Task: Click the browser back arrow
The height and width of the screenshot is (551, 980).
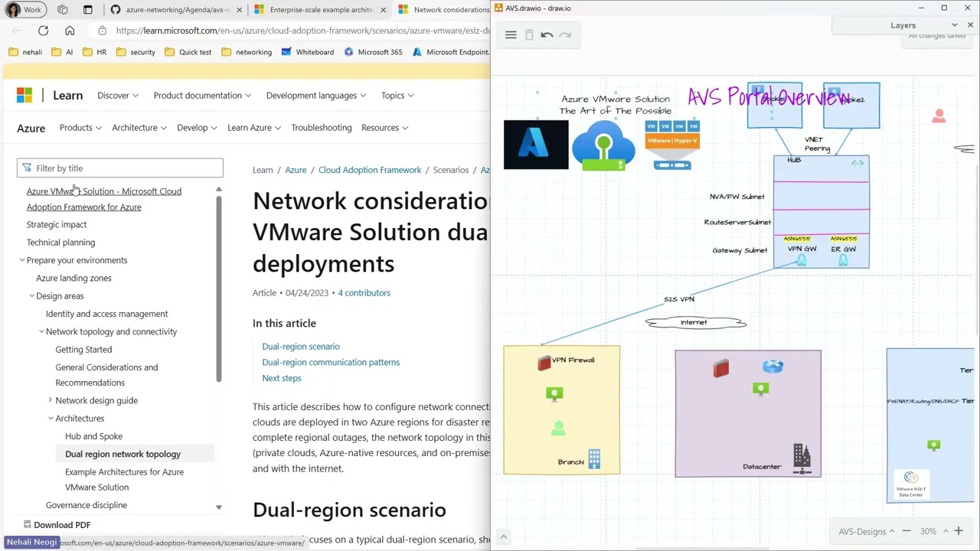Action: 17,31
